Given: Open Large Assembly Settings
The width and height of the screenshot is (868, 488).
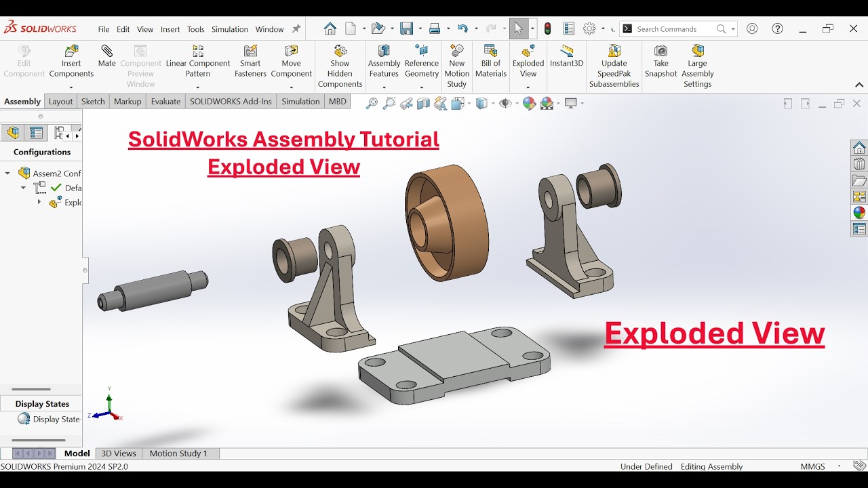Looking at the screenshot, I should click(x=697, y=66).
